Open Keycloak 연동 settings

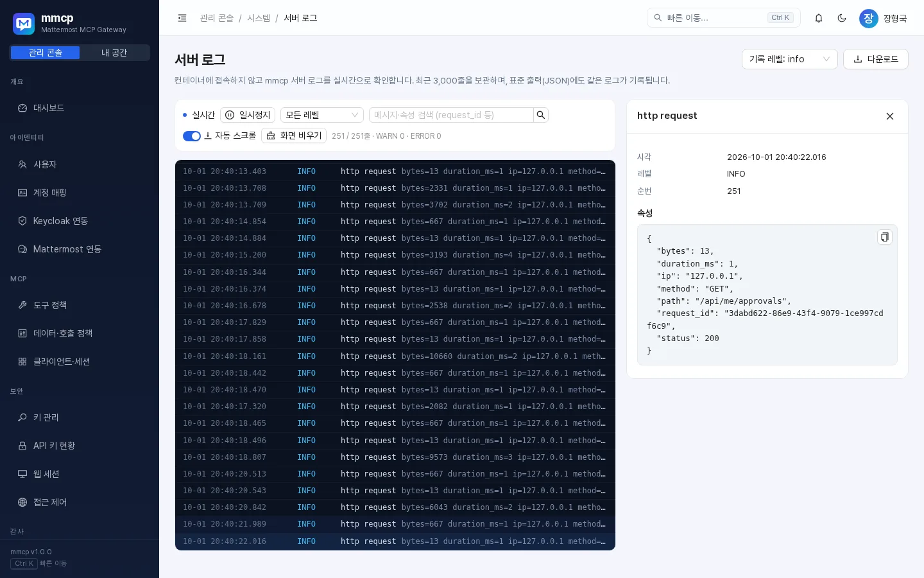(x=80, y=221)
